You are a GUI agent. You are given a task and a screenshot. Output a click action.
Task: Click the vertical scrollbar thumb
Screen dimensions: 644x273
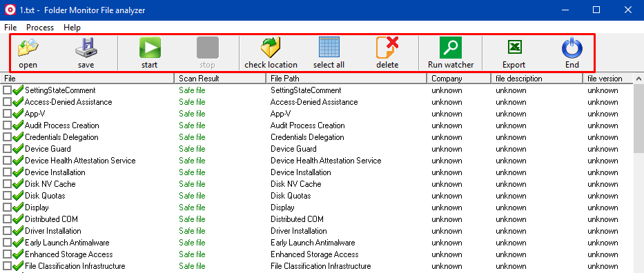(639, 119)
